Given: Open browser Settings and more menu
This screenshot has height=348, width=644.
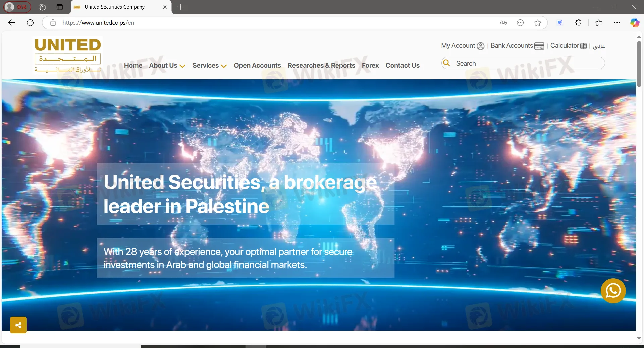Looking at the screenshot, I should click(617, 23).
